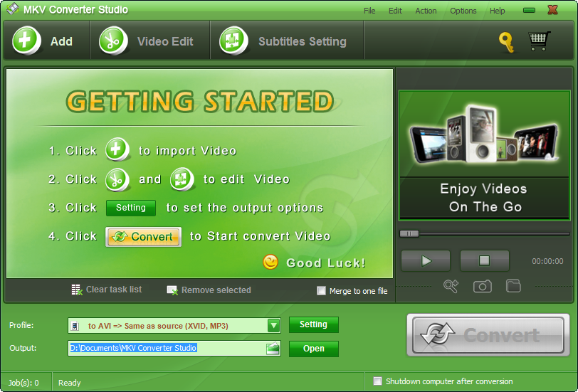Click the Subtitles Setting label in the toolbar
Screen dimensions: 578x392
click(x=303, y=41)
